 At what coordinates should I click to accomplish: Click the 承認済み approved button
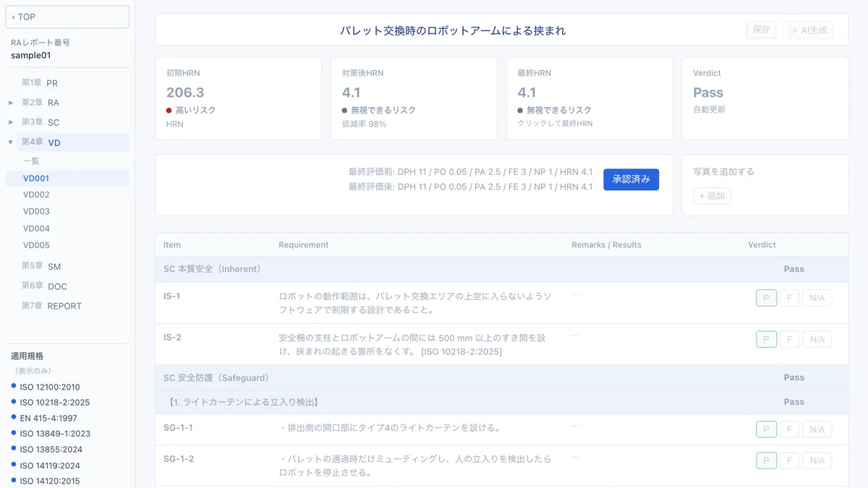[x=631, y=179]
